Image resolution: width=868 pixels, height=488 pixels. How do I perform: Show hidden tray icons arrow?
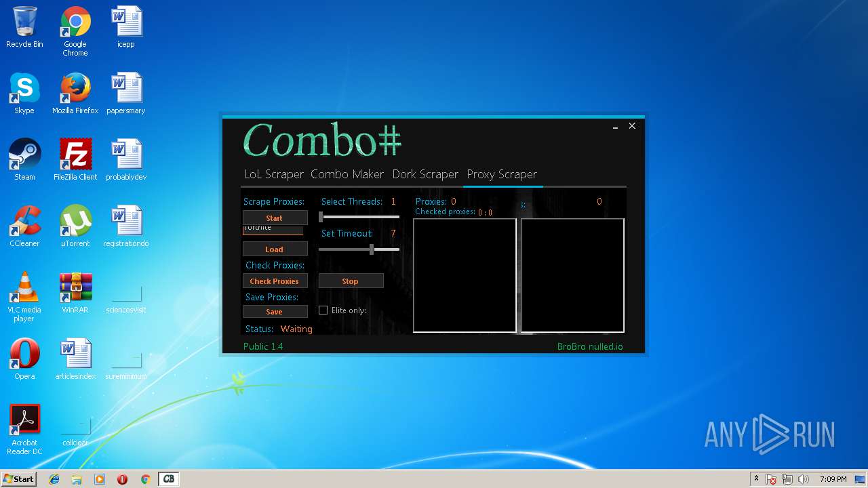point(756,479)
